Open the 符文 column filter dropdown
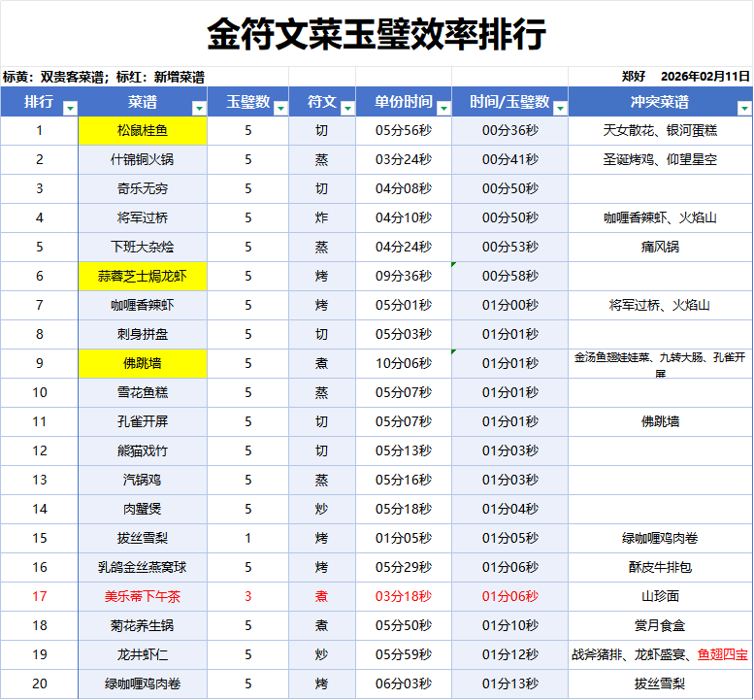 pos(347,108)
